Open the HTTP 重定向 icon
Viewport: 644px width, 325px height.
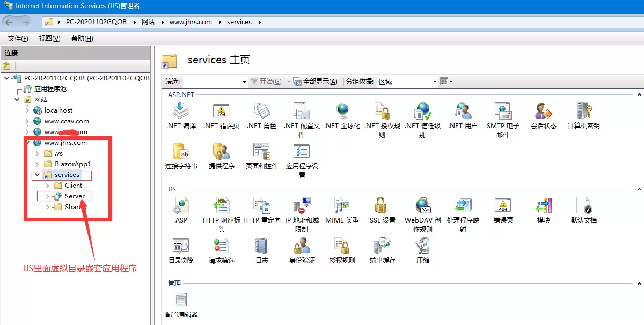[261, 205]
